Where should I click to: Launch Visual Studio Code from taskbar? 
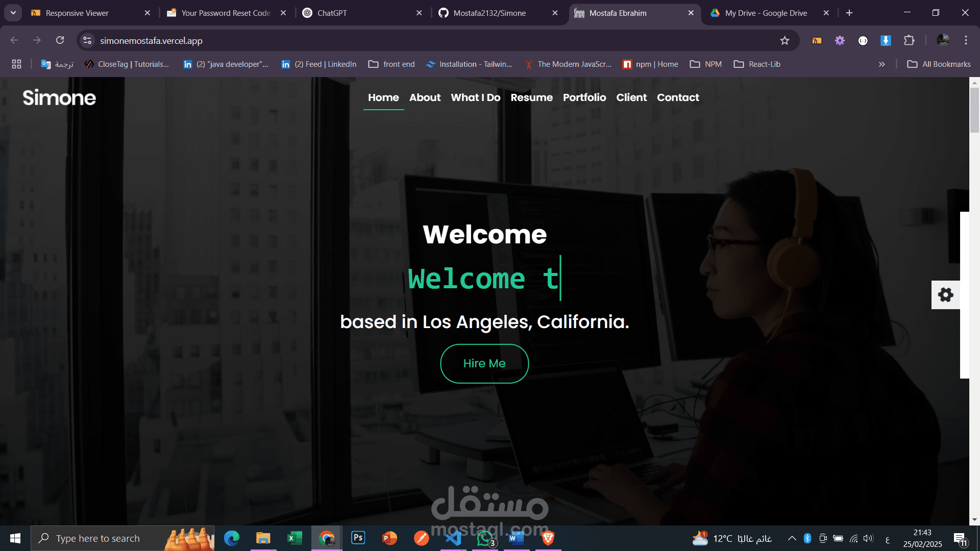pos(453,538)
